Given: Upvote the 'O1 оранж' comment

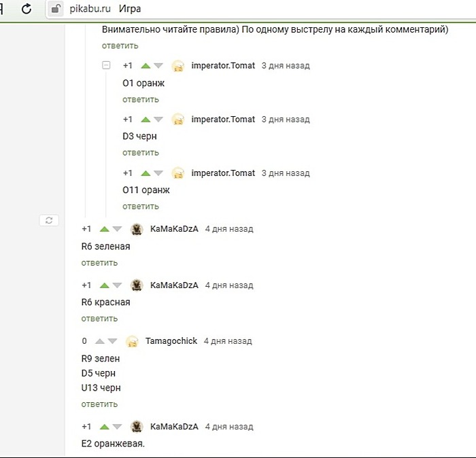Looking at the screenshot, I should [146, 66].
